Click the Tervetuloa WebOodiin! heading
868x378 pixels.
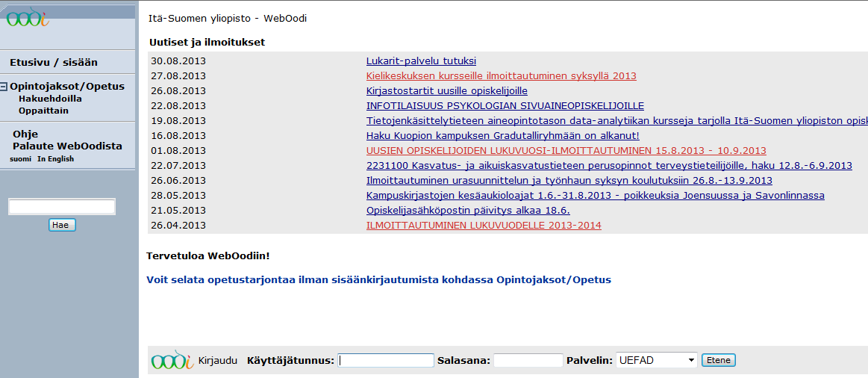coord(207,256)
